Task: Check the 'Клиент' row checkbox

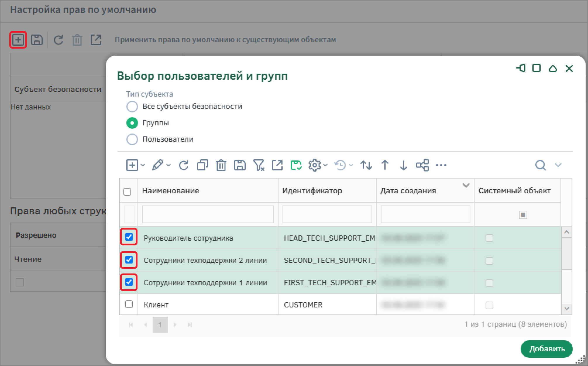Action: click(x=129, y=304)
